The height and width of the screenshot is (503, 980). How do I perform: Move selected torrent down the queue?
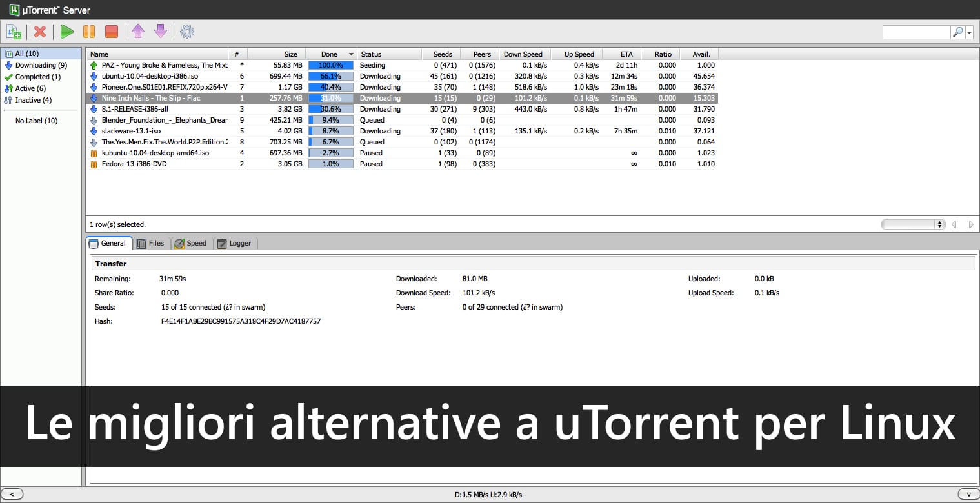pyautogui.click(x=160, y=31)
